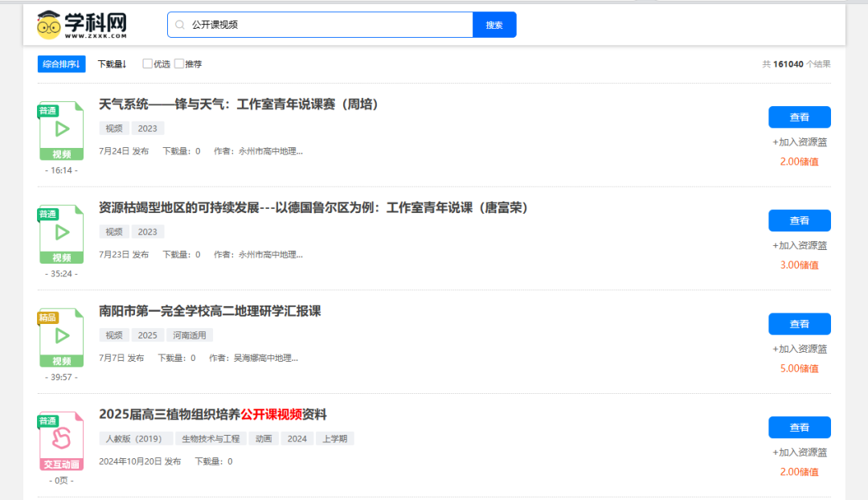Open the 综合排序 sort dropdown
868x500 pixels.
61,63
